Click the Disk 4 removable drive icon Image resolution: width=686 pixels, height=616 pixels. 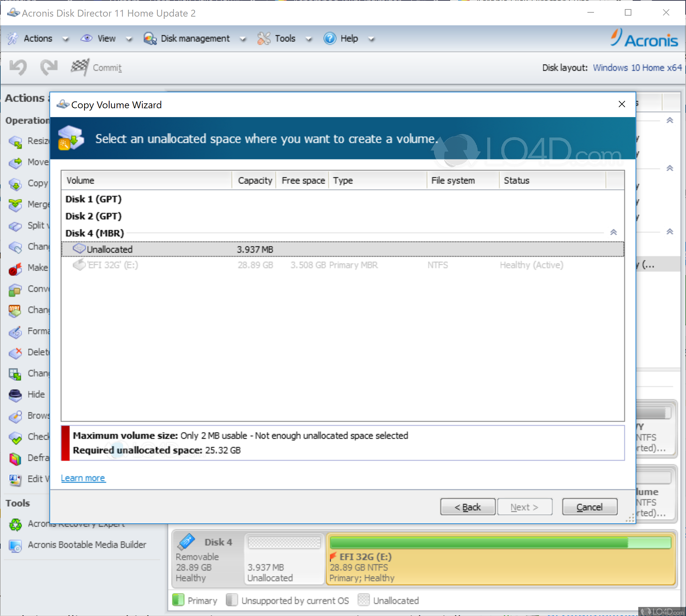point(185,541)
